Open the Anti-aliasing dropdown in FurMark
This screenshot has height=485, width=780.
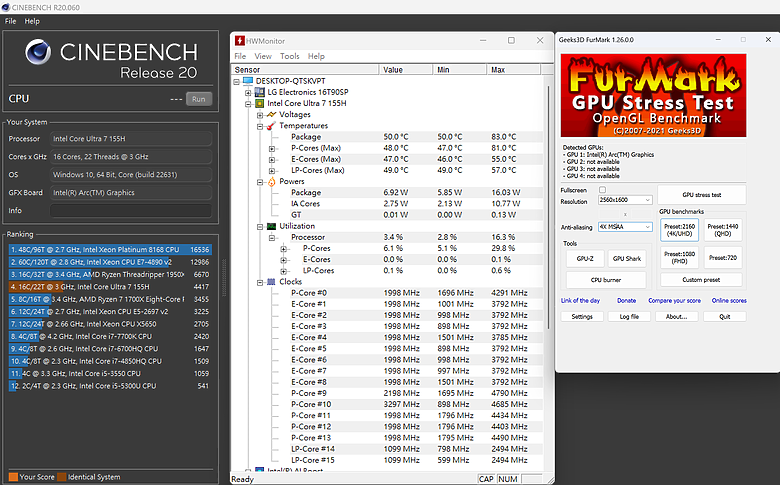pos(625,227)
